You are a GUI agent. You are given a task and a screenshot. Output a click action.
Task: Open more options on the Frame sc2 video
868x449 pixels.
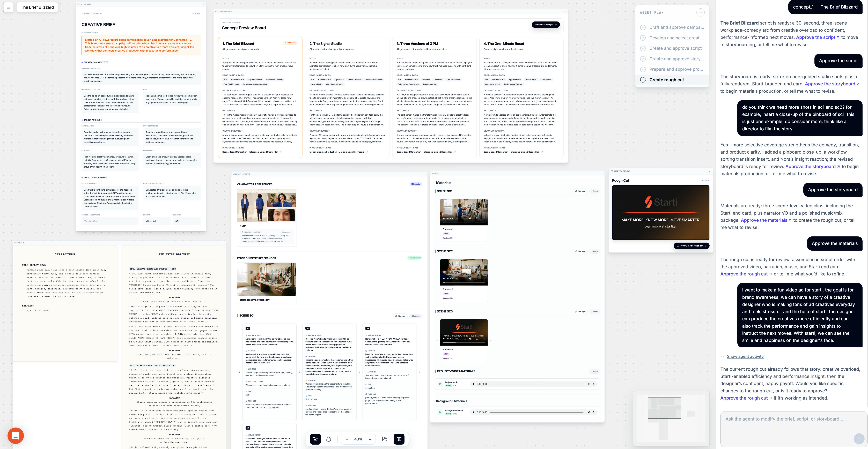(484, 279)
